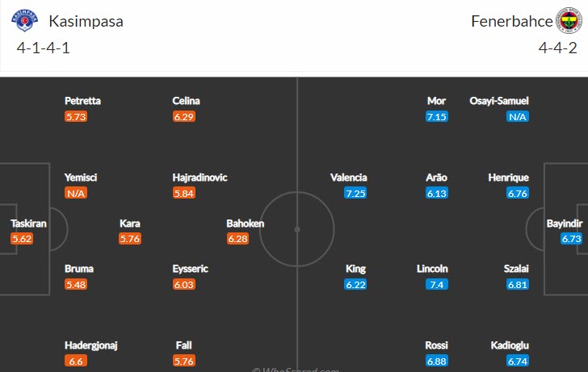This screenshot has width=588, height=372.
Task: Open the Kasimpasa team name link
Action: [86, 22]
